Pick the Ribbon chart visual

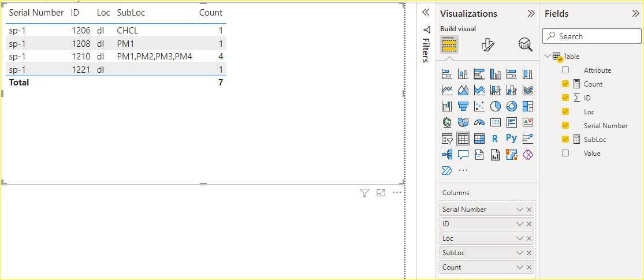[x=527, y=90]
